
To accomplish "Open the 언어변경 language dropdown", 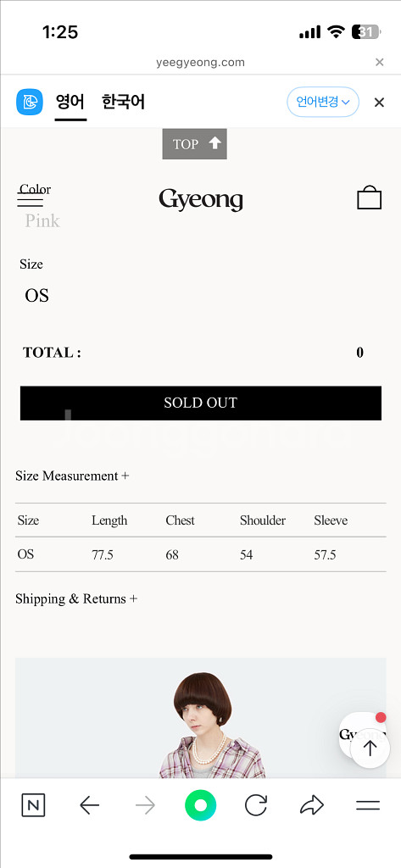I will point(323,102).
